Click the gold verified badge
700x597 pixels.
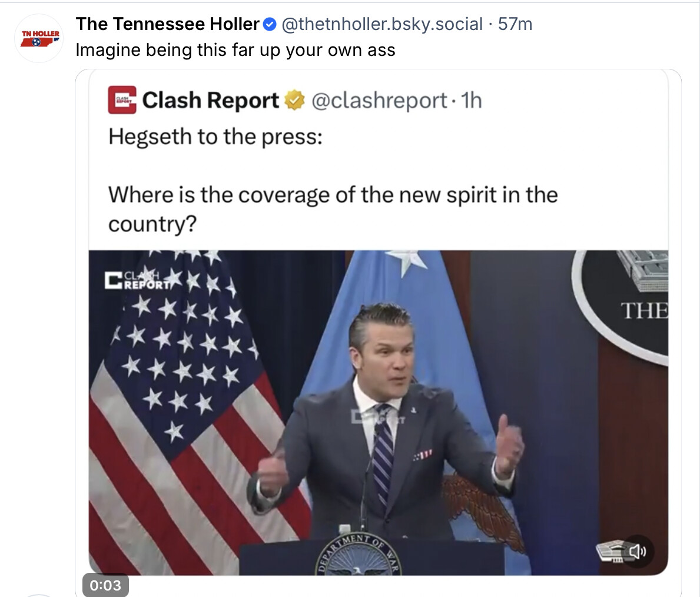294,101
